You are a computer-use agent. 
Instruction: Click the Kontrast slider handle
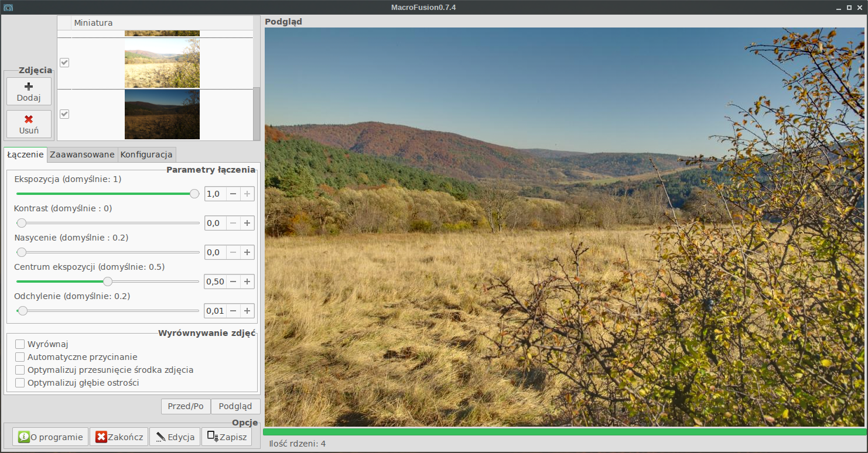pyautogui.click(x=22, y=223)
